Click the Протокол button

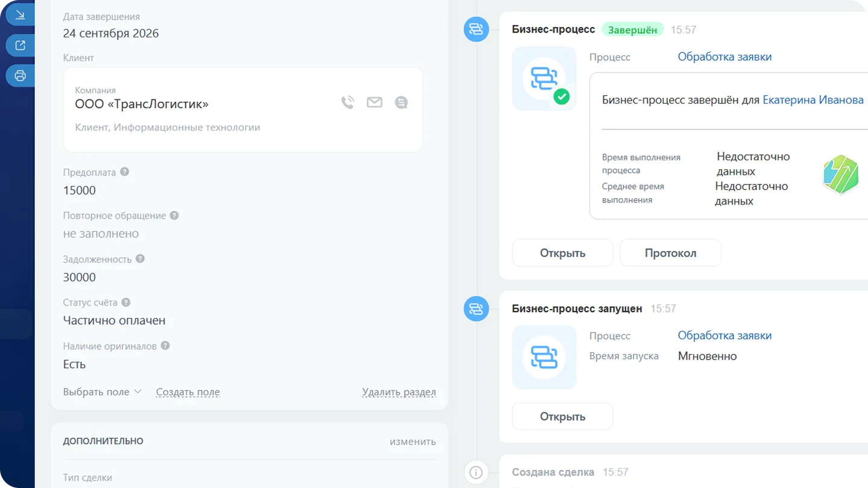pyautogui.click(x=670, y=253)
